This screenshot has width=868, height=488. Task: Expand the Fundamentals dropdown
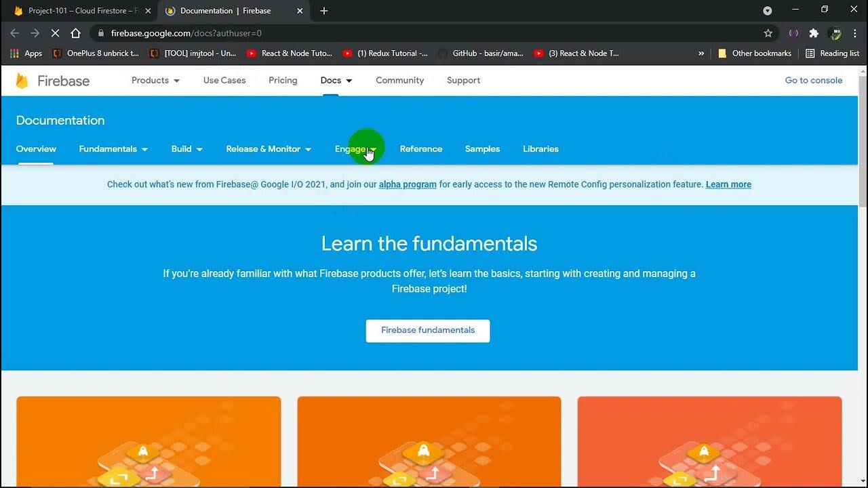tap(113, 149)
